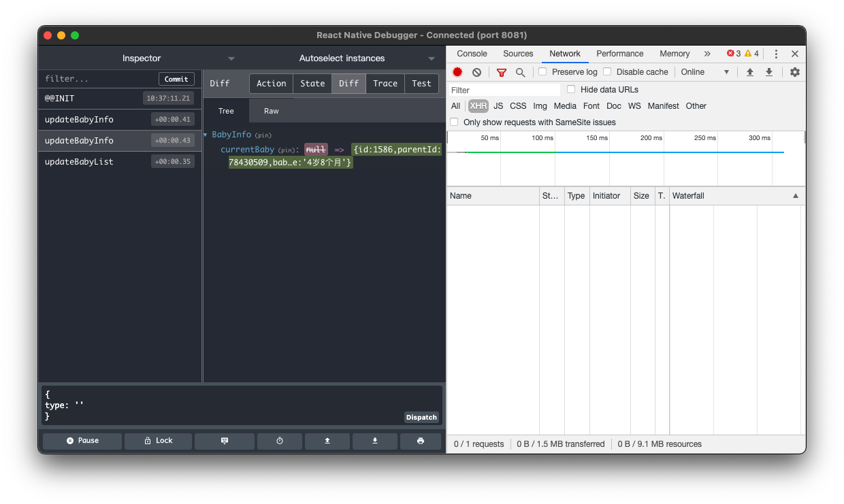Import state via upload icon in Redux toolbar
This screenshot has width=844, height=504.
(327, 441)
